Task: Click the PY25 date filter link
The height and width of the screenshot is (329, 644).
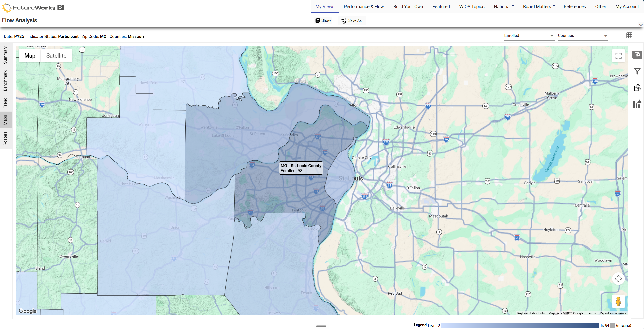Action: pos(19,36)
